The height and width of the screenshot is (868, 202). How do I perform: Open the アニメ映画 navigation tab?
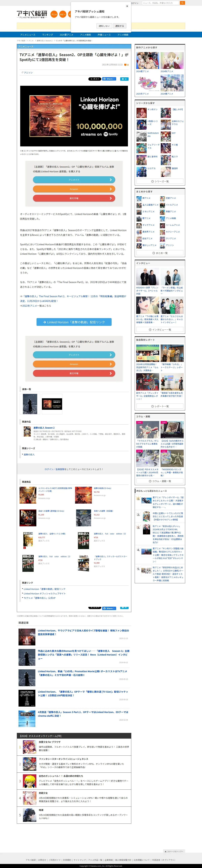(x=123, y=35)
